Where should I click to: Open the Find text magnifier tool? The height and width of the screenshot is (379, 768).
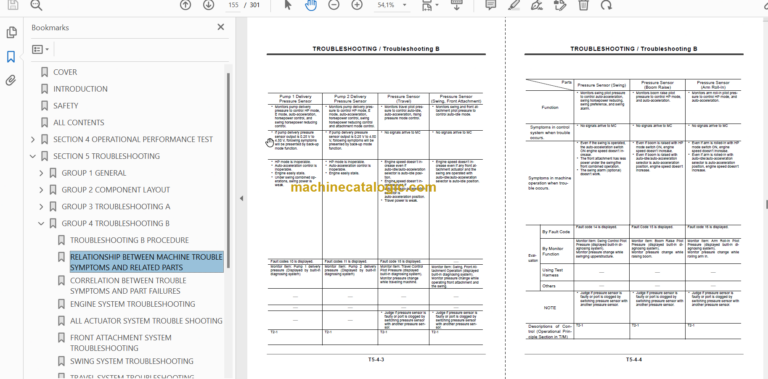point(36,5)
